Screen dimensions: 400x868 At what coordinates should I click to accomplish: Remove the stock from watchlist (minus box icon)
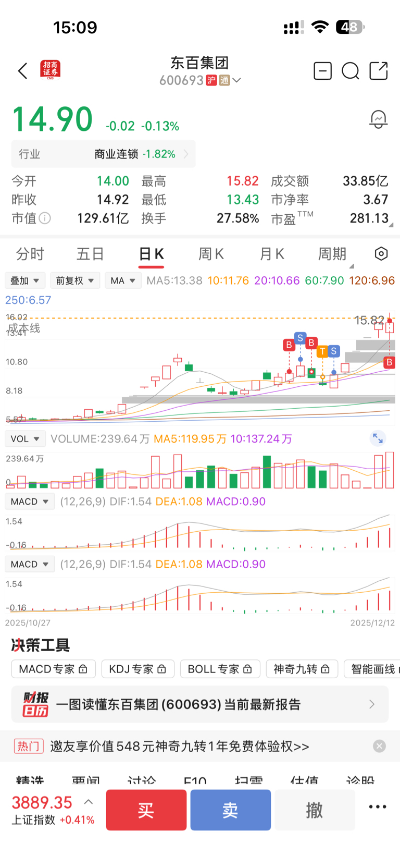click(322, 70)
